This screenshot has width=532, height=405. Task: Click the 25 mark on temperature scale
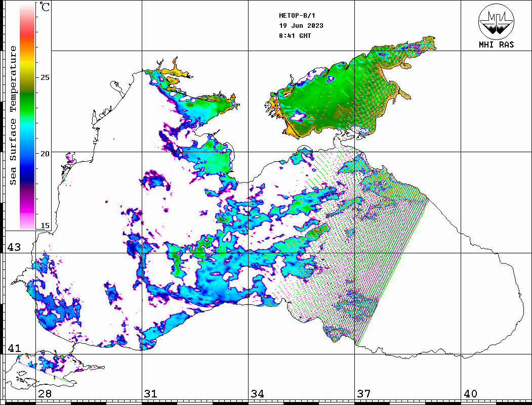click(46, 78)
